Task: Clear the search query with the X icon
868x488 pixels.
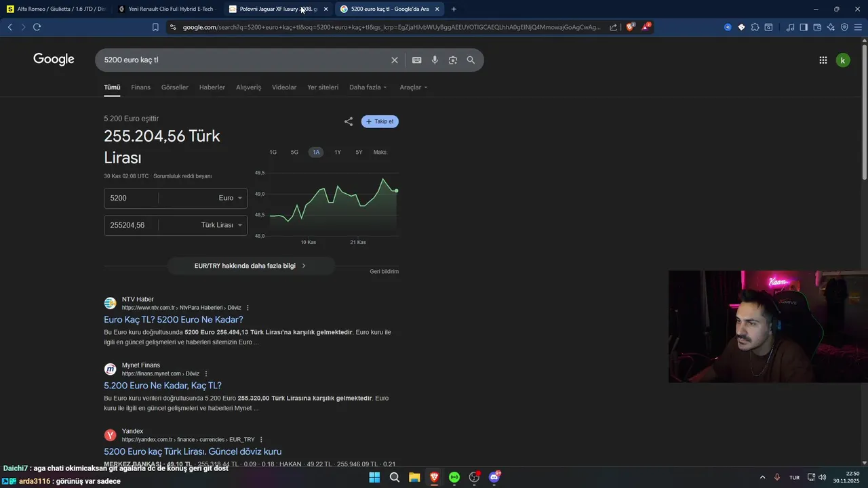Action: [395, 60]
